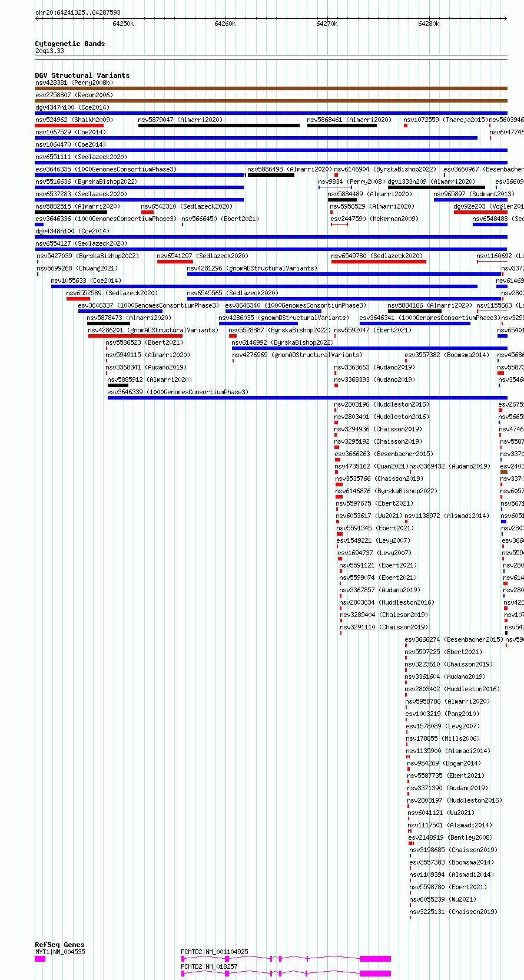
Task: Click the red bar under nsv6552589 (Sedlazeck2020)
Action: coord(78,299)
